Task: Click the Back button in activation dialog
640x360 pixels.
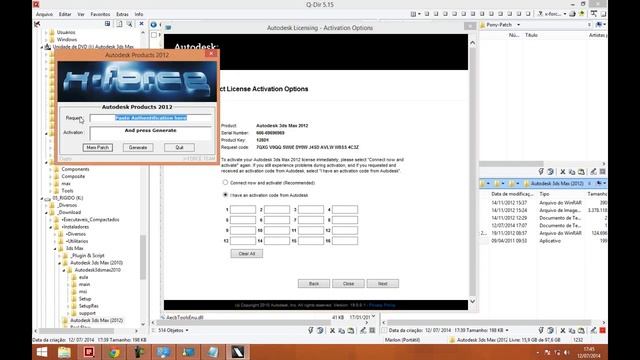Action: point(313,284)
